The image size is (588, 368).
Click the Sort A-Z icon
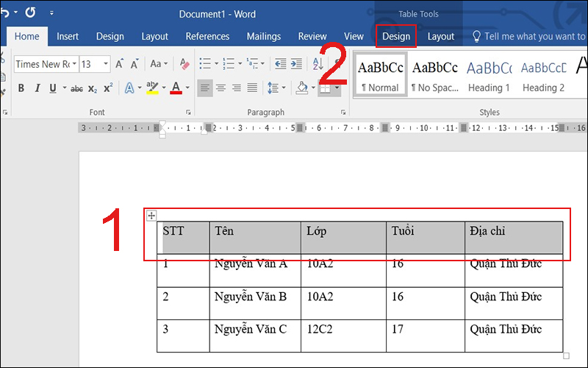[318, 64]
